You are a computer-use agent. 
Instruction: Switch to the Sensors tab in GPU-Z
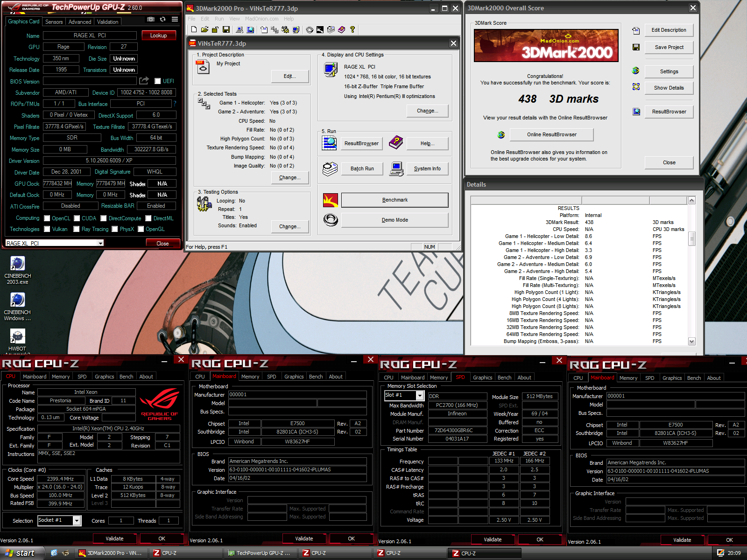point(54,22)
